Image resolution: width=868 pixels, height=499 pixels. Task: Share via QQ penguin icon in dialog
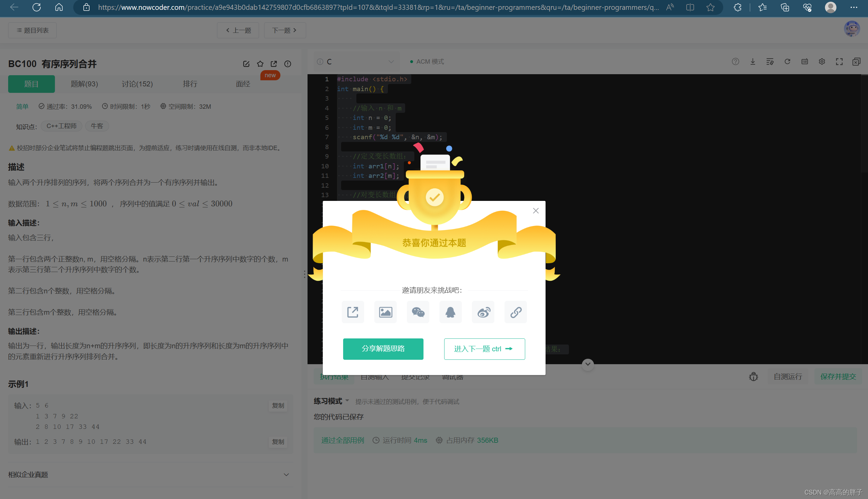(x=450, y=312)
